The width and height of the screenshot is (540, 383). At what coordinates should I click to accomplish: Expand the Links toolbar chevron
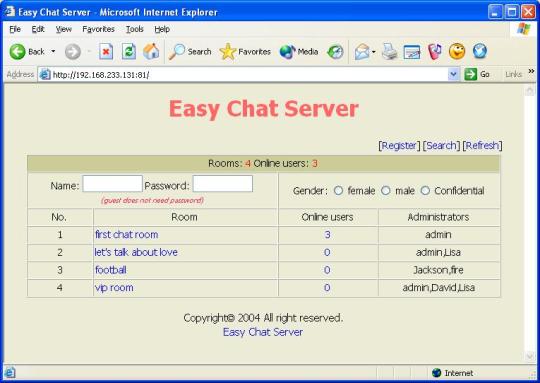(x=531, y=71)
